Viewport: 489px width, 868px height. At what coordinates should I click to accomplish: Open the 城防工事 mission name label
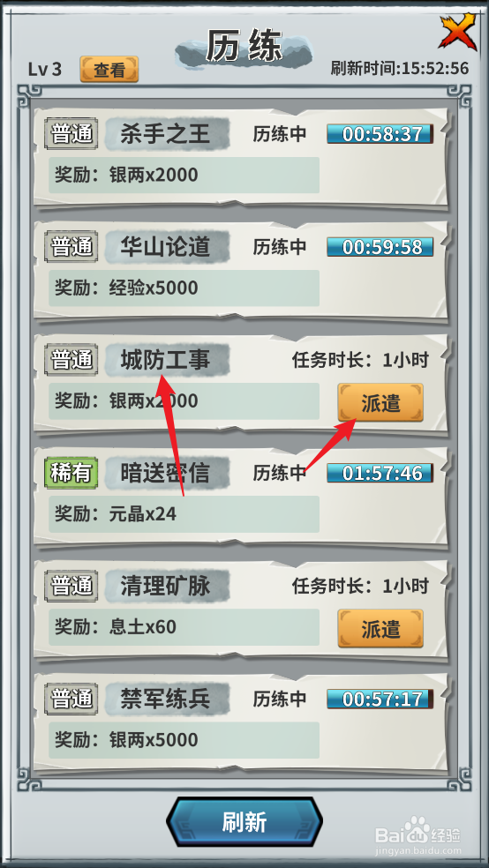pyautogui.click(x=166, y=360)
